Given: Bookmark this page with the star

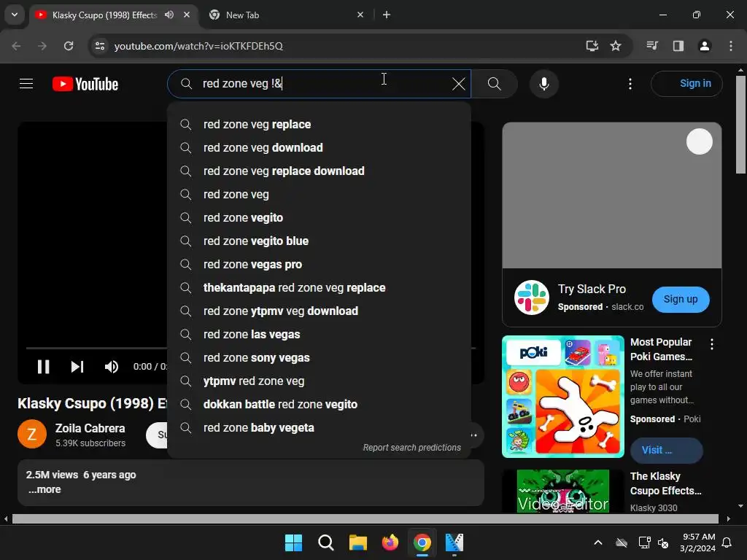Looking at the screenshot, I should [x=616, y=46].
